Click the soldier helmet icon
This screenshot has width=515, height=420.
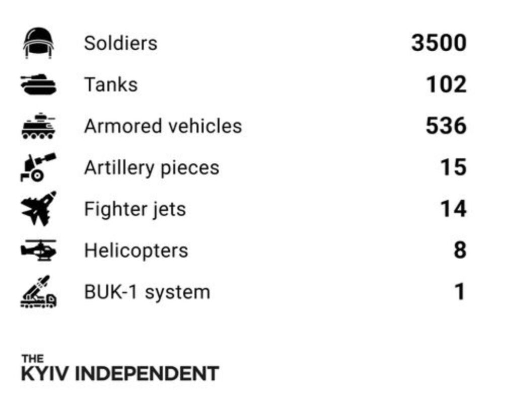(x=38, y=43)
